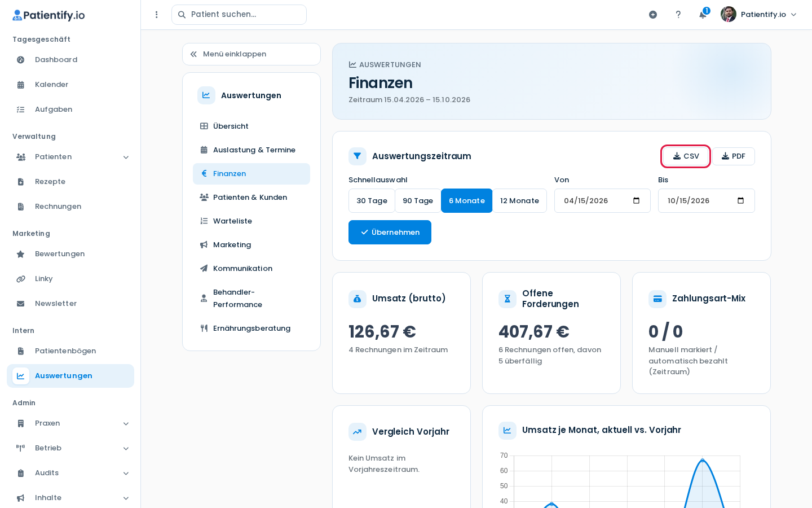Open the Bis date picker calendar icon

click(x=741, y=201)
